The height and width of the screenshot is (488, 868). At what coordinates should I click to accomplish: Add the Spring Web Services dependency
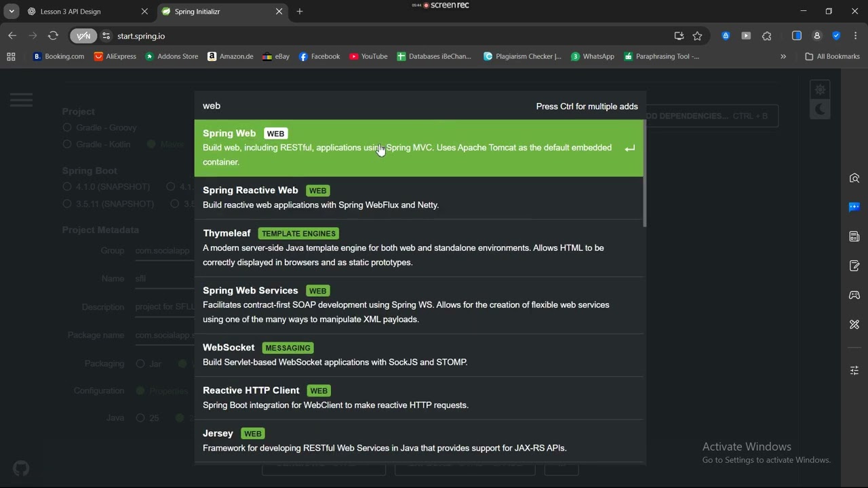pos(418,305)
